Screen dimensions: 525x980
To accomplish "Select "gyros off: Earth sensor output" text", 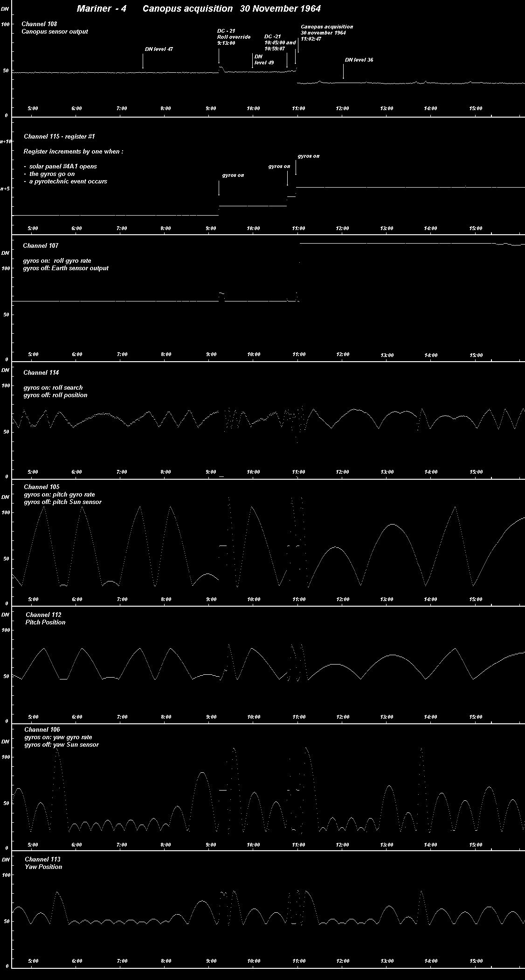I will [x=66, y=268].
